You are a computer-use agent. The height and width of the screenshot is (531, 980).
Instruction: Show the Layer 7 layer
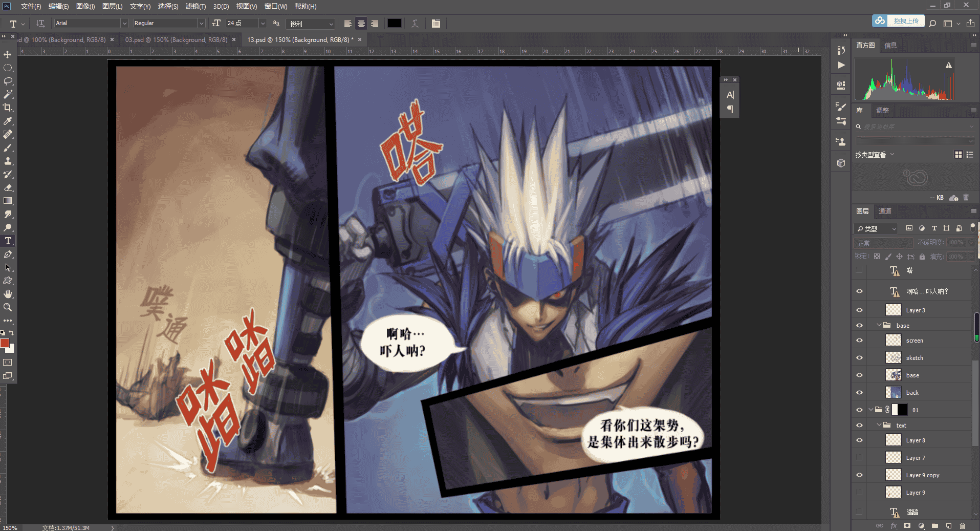pos(860,458)
